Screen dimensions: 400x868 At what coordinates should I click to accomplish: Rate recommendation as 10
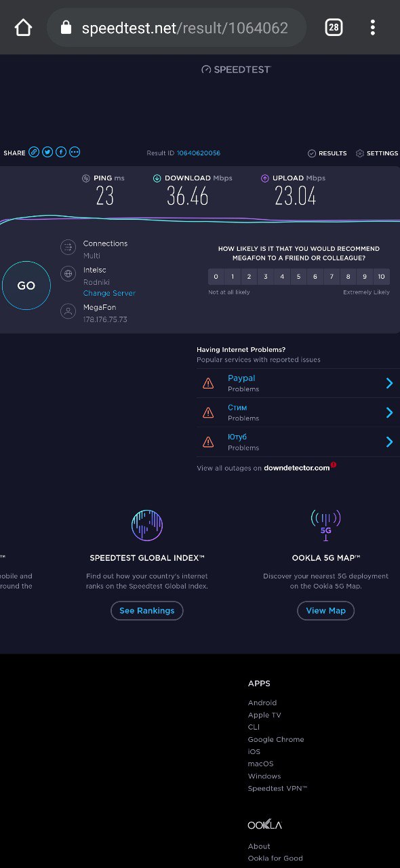click(x=382, y=277)
